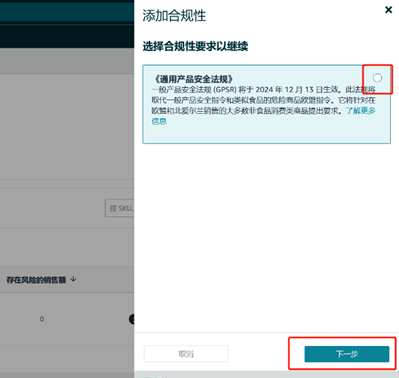399x378 pixels.
Task: Toggle the sort arrow beside 存在风险的销售额
Action: (x=74, y=279)
